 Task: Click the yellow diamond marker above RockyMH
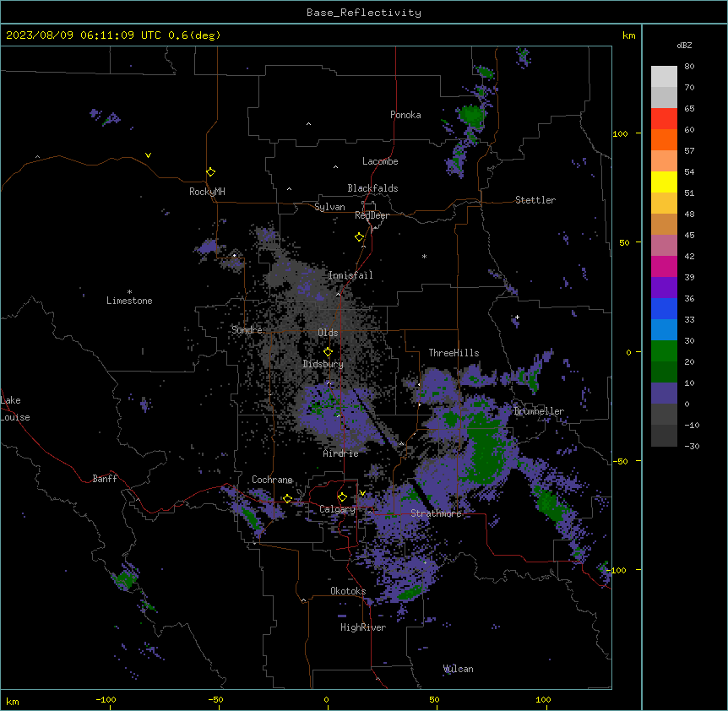(210, 171)
